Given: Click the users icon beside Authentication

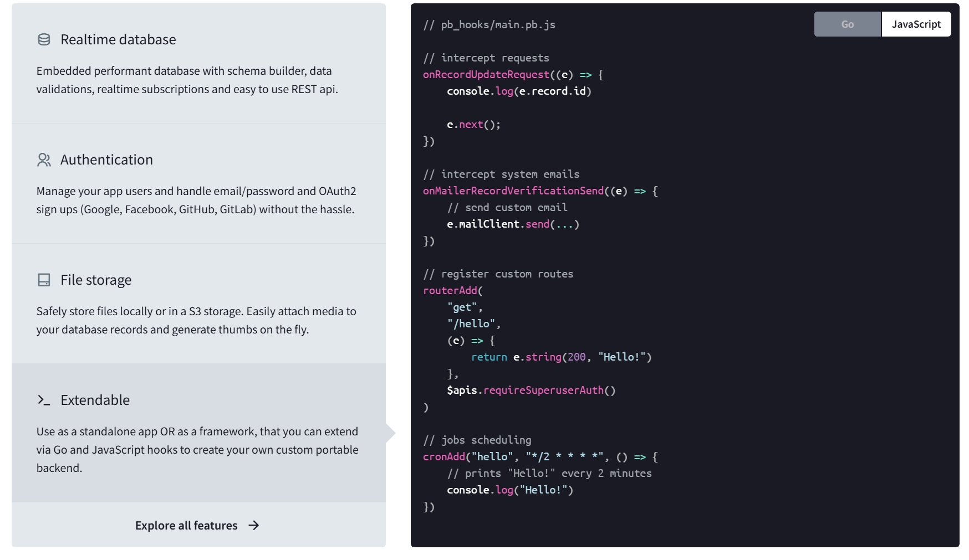Looking at the screenshot, I should tap(44, 160).
